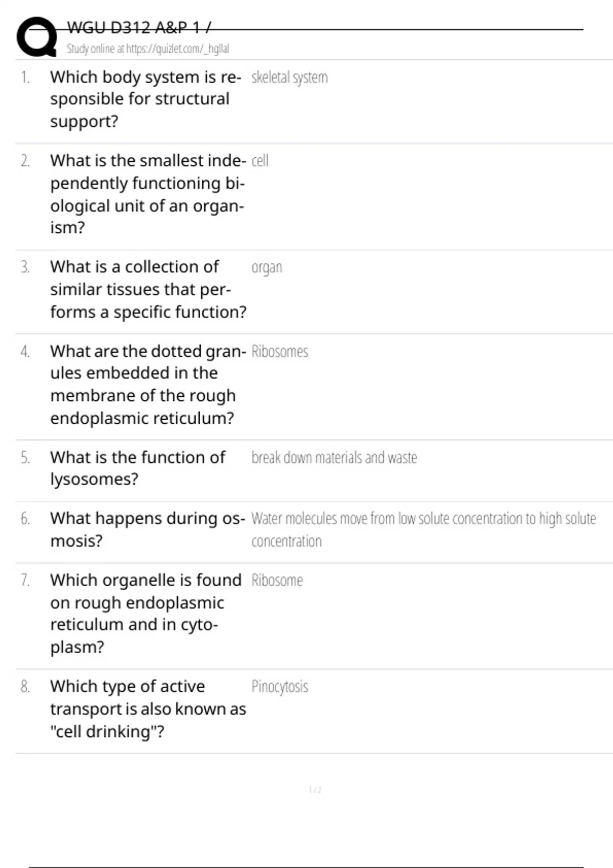Image resolution: width=613 pixels, height=868 pixels.
Task: Click the WGU D312 A&P 1 title
Action: [x=139, y=28]
